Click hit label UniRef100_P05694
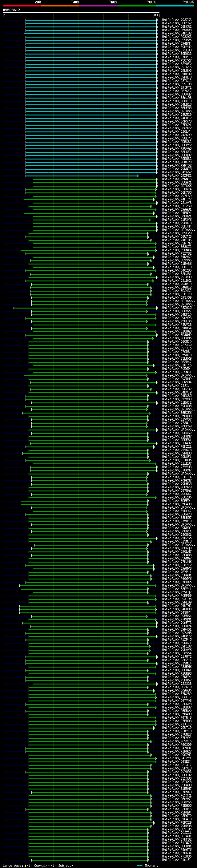Screen dimensions: 197x868 [177, 369]
